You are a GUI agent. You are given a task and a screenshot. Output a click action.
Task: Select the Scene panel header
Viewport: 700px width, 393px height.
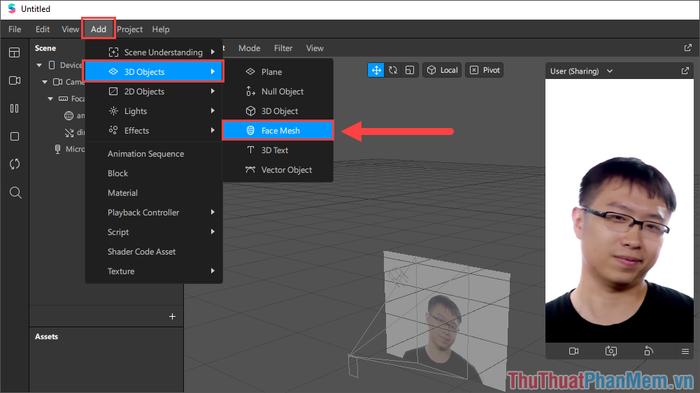coord(46,48)
